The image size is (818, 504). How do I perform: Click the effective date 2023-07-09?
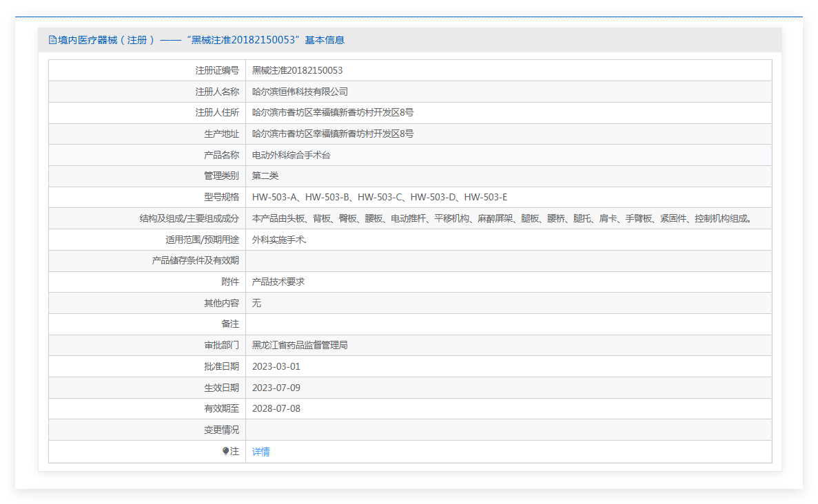(x=276, y=388)
